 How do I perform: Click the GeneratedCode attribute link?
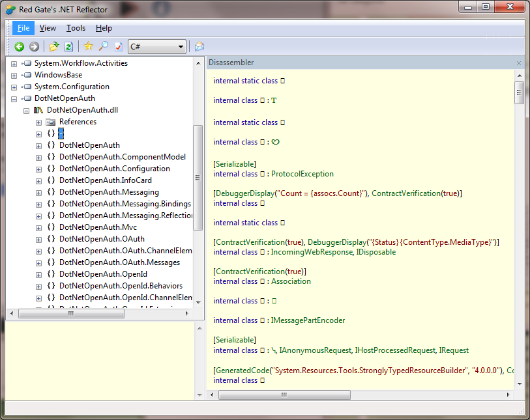coord(243,371)
